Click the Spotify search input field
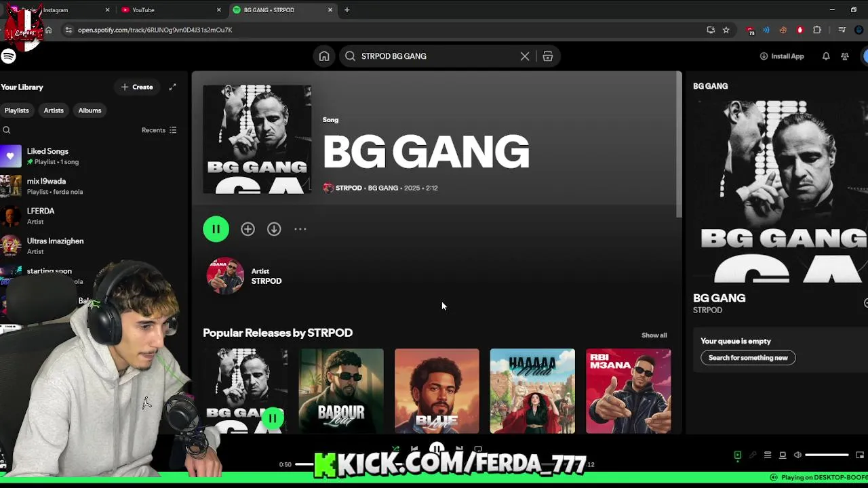The height and width of the screenshot is (488, 868). pos(437,56)
